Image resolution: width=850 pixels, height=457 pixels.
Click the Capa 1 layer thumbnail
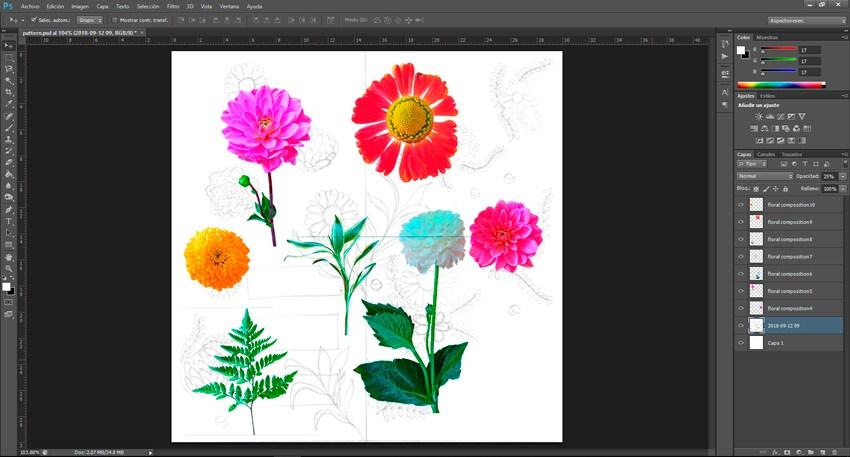click(x=756, y=342)
